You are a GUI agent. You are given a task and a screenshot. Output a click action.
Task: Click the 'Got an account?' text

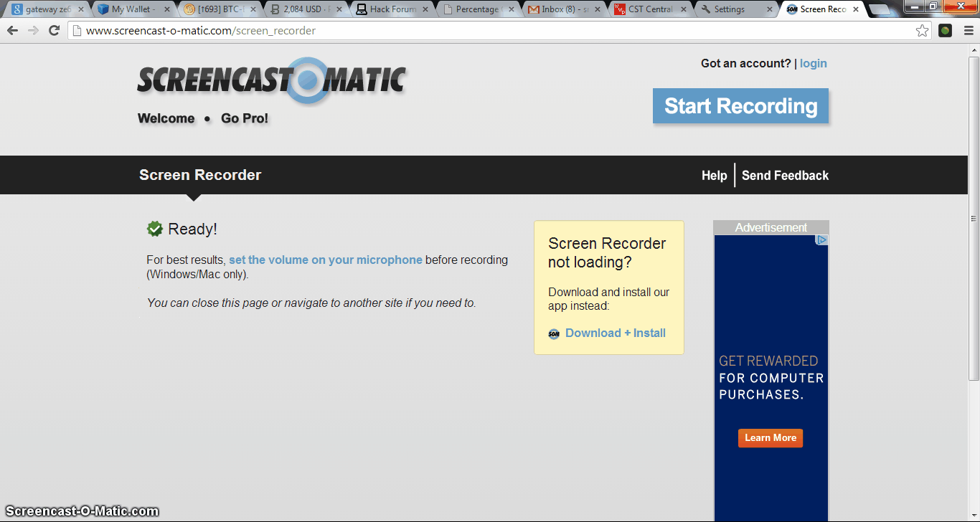pos(746,63)
